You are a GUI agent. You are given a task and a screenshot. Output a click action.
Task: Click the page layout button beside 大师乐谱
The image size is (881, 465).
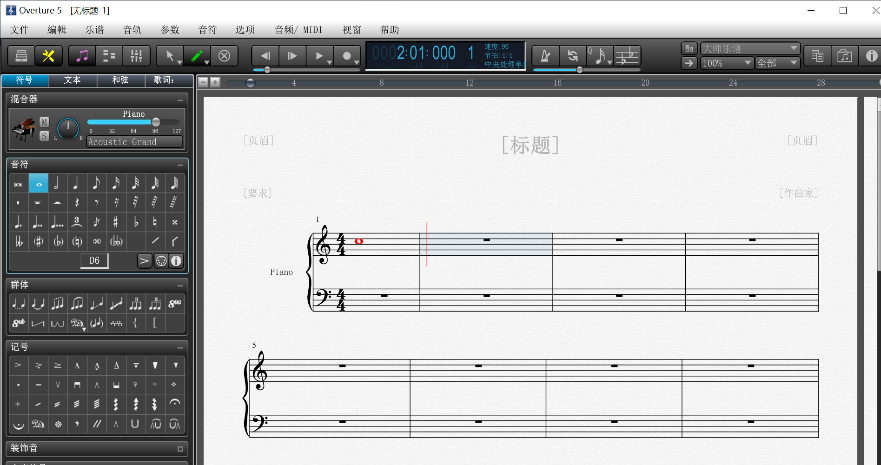[x=689, y=48]
